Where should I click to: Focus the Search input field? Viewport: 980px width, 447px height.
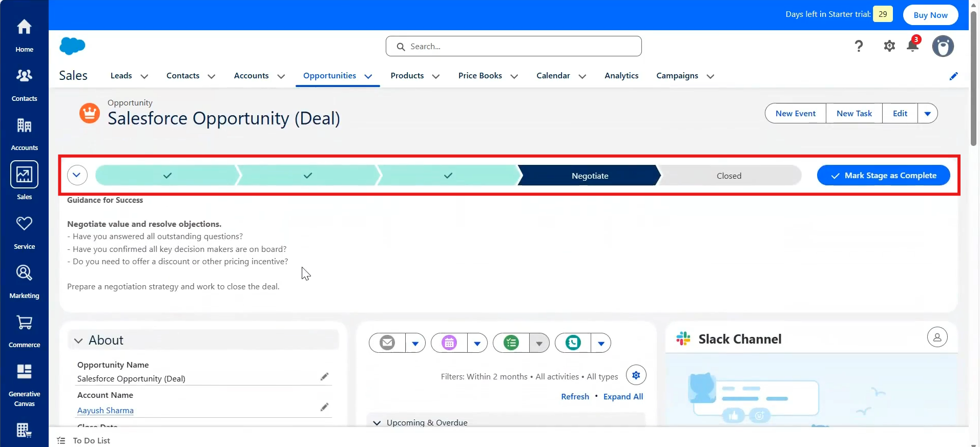click(x=513, y=46)
